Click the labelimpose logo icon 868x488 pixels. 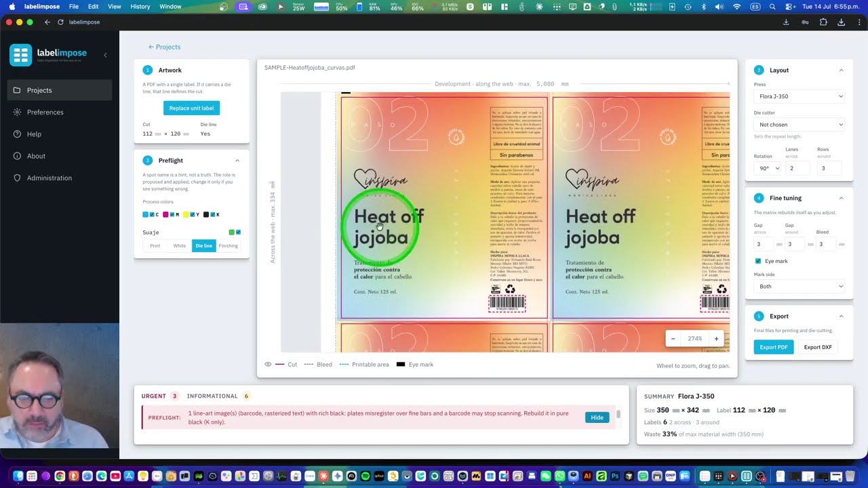tap(20, 55)
